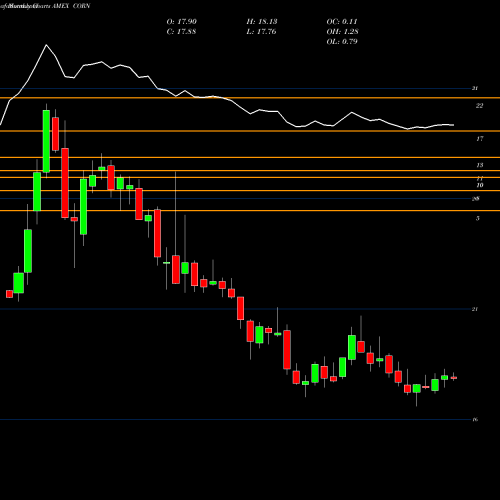Click the '5' level label
Viewport: 500px width, 500px height.
(478, 218)
